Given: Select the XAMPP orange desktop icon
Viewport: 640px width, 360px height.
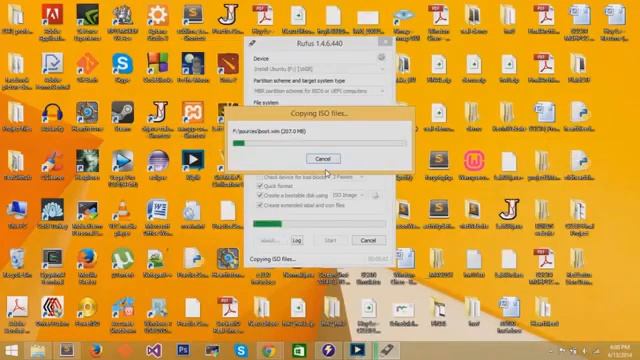Looking at the screenshot, I should tap(193, 118).
